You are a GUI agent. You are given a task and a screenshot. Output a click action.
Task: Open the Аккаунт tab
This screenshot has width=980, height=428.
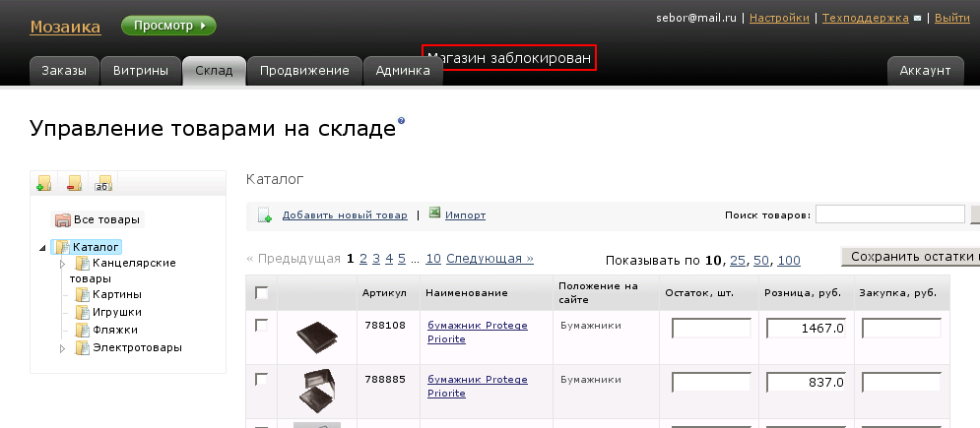(925, 71)
